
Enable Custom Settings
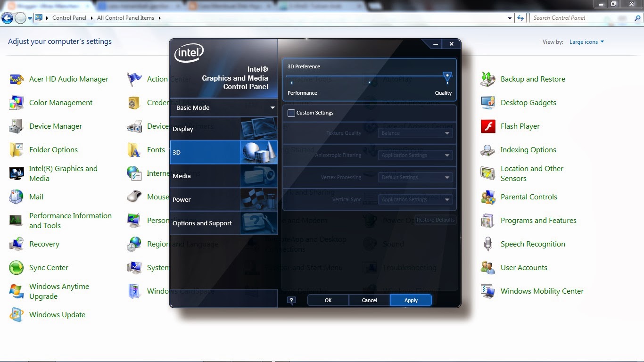(291, 113)
